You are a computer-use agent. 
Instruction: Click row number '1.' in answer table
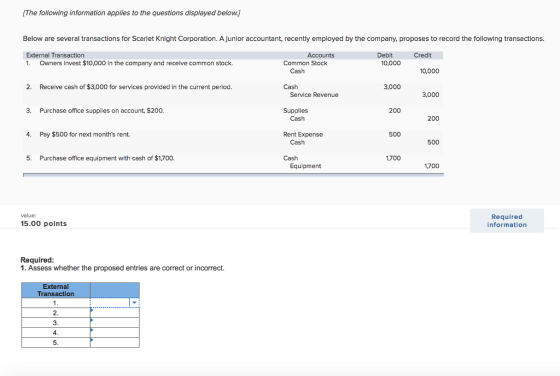tap(56, 303)
